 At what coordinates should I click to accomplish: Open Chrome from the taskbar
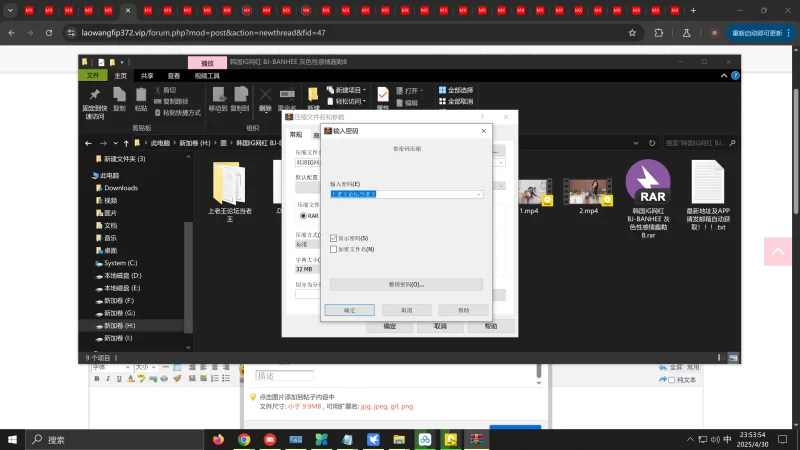(x=243, y=439)
